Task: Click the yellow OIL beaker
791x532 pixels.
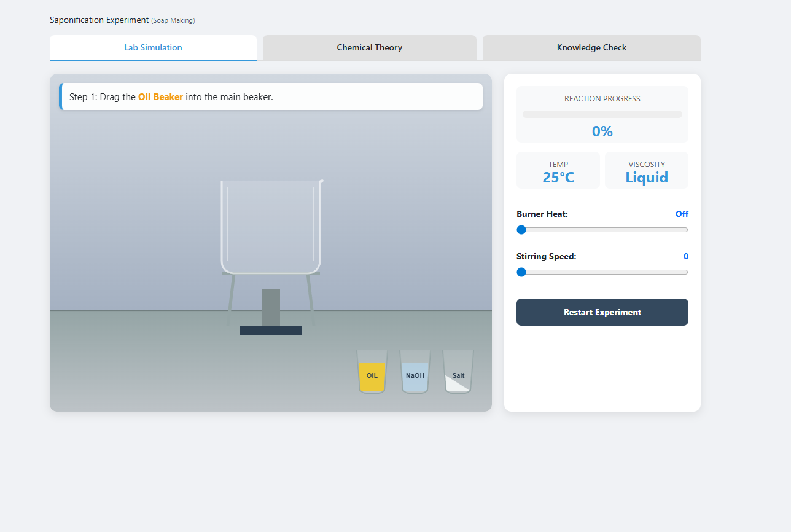Action: (372, 372)
